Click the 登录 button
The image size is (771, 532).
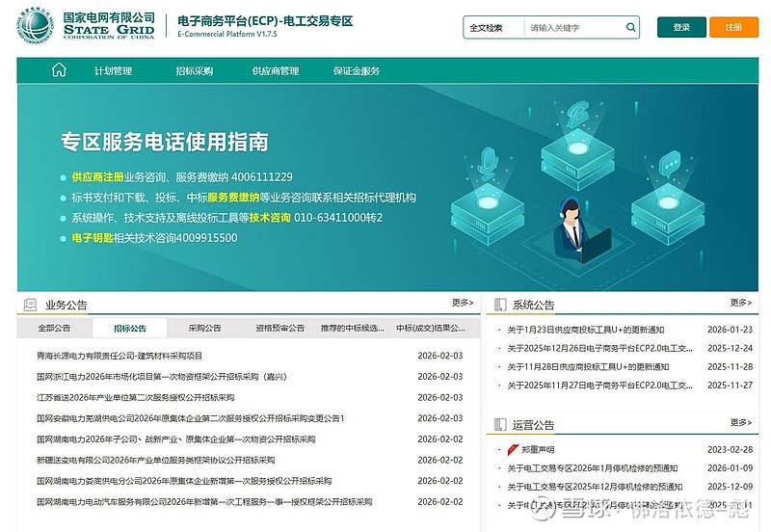681,27
